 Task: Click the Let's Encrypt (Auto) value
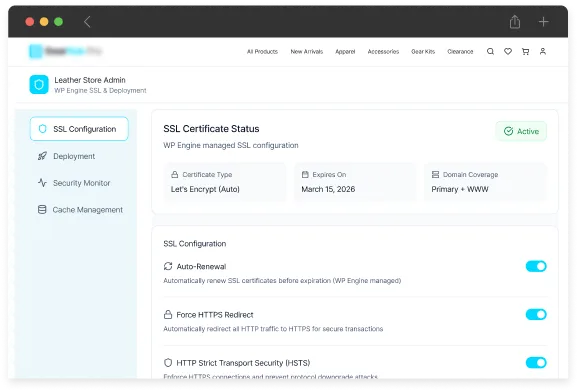pos(205,189)
